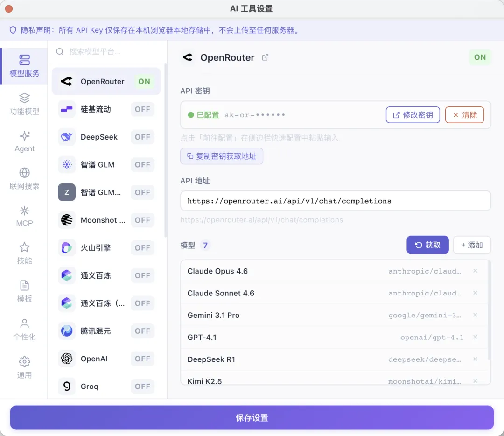
Task: Click the privacy shield icon
Action: point(13,30)
